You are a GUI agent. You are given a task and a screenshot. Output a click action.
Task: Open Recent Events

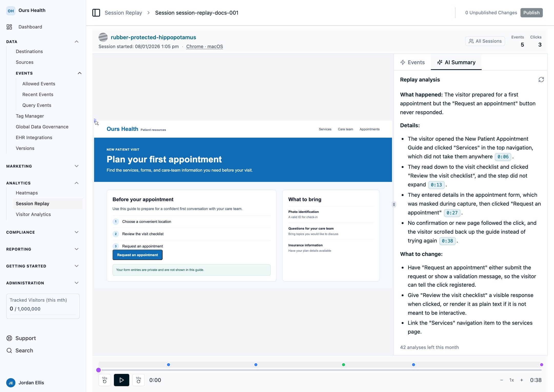coord(38,95)
